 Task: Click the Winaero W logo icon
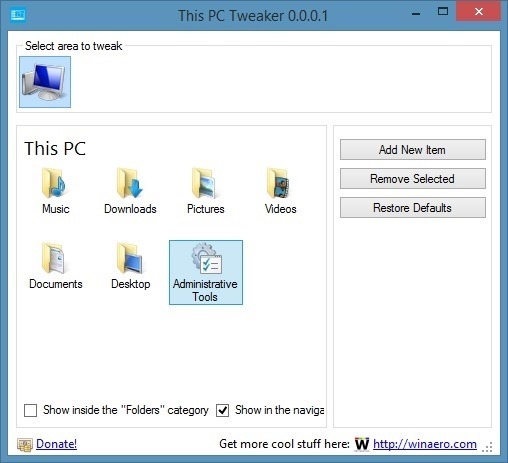362,444
